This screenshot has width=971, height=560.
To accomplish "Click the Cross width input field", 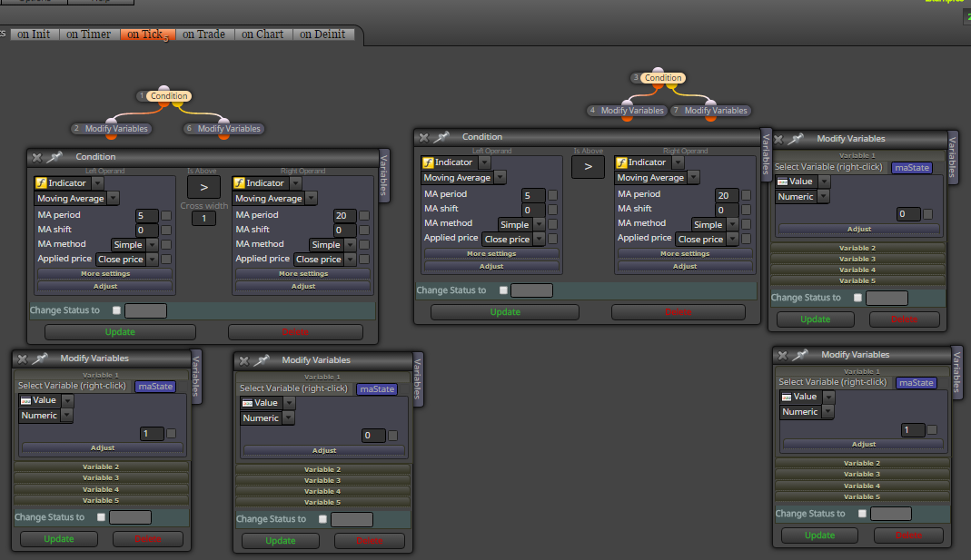I will pyautogui.click(x=203, y=219).
